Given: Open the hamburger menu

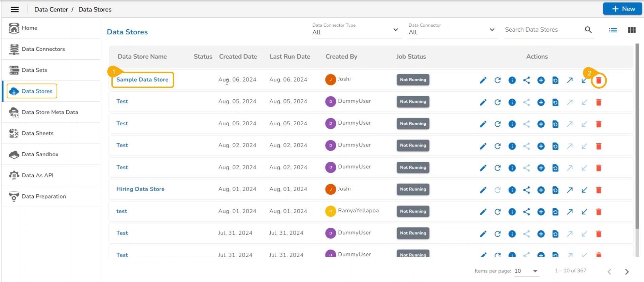Looking at the screenshot, I should click(15, 9).
